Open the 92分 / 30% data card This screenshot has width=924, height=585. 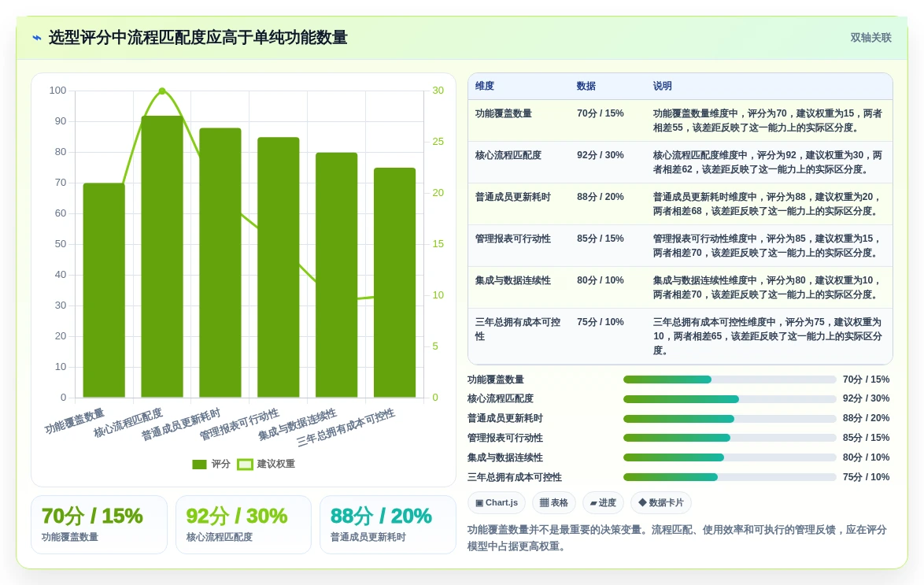tap(243, 525)
